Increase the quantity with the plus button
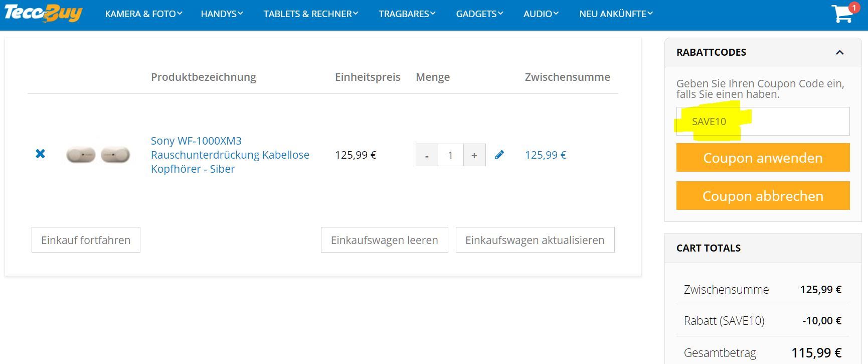This screenshot has height=364, width=868. pyautogui.click(x=474, y=155)
